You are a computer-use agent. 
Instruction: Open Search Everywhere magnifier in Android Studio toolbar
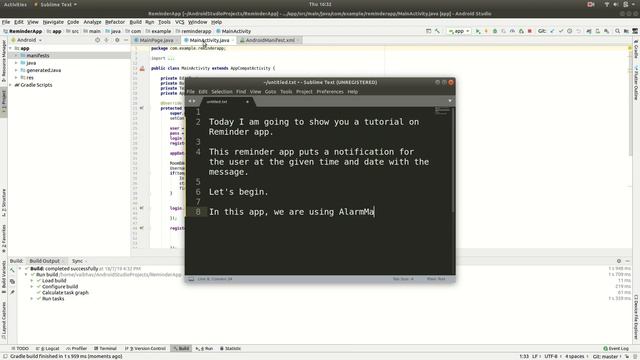(x=617, y=31)
